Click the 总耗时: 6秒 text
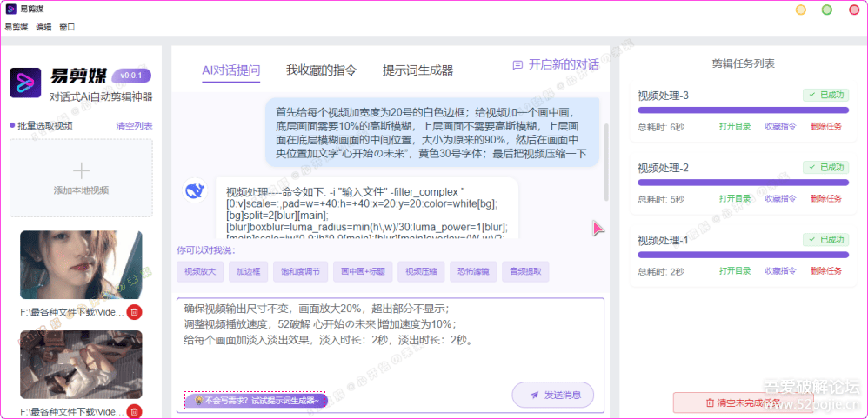Screen dimensions: 868x419 point(661,127)
